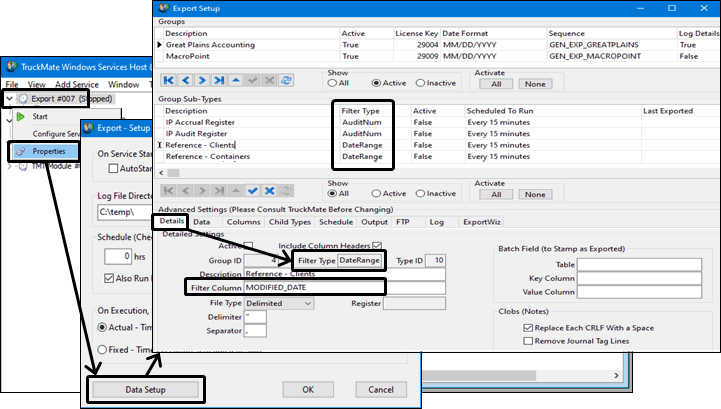Collapse the Export #007 tree node
The width and height of the screenshot is (721, 409).
9,98
